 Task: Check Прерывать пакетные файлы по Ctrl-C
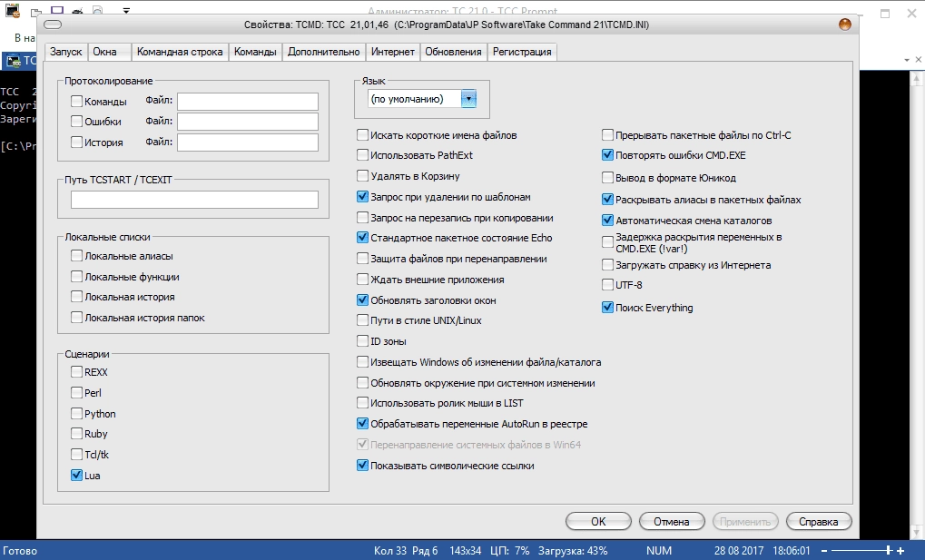(607, 135)
